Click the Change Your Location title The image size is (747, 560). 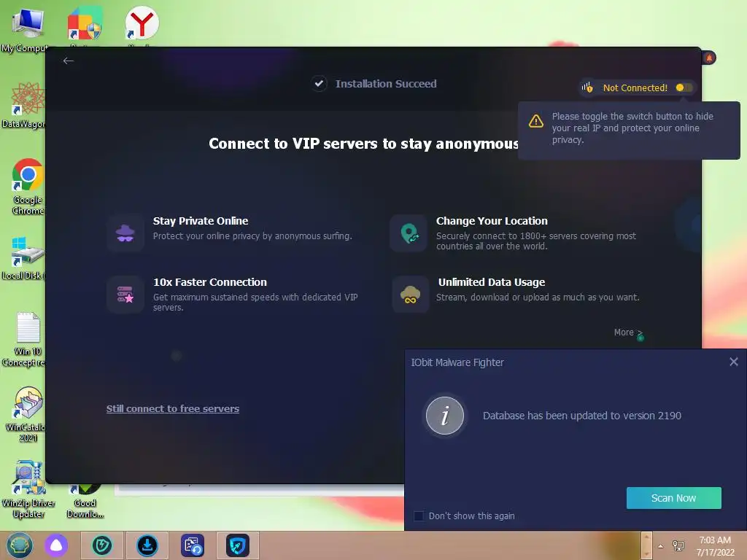click(x=492, y=221)
